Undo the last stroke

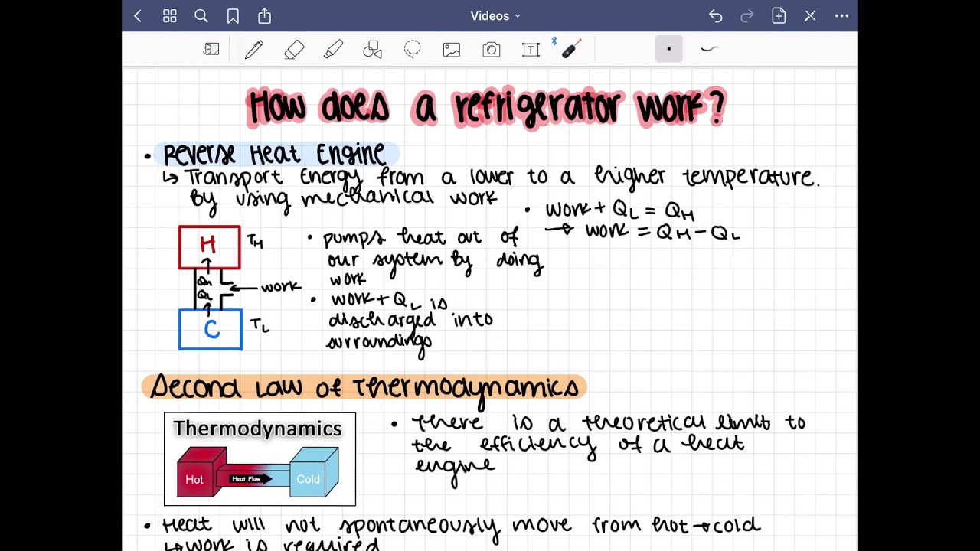[x=715, y=15]
